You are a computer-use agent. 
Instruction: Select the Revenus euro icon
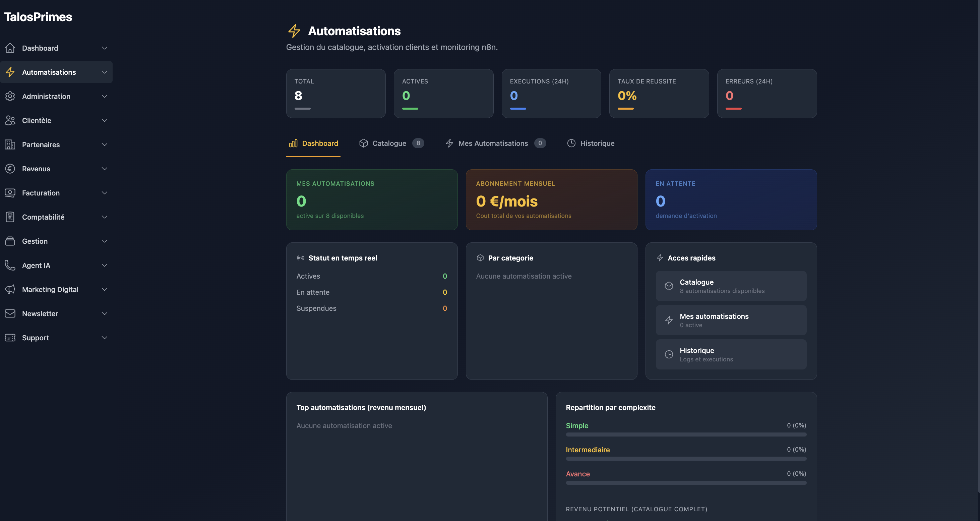coord(10,169)
